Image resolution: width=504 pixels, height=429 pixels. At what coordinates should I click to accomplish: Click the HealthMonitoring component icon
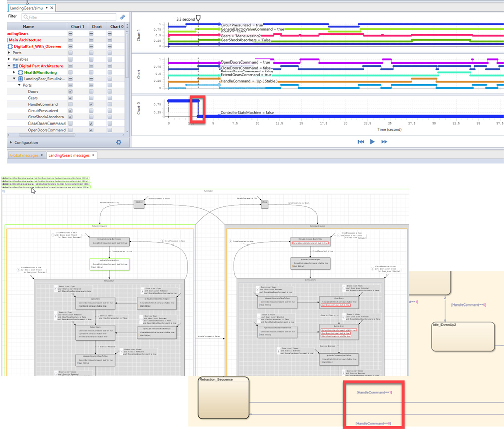20,72
